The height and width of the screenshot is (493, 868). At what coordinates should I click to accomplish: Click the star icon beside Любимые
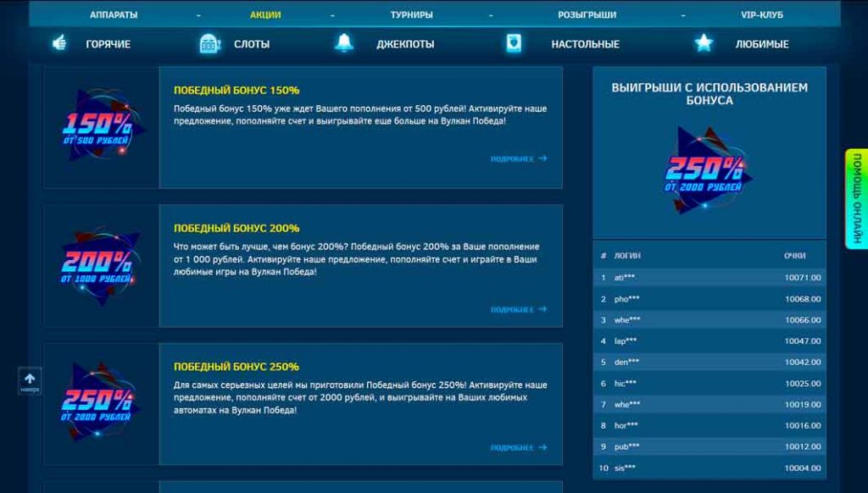click(704, 43)
